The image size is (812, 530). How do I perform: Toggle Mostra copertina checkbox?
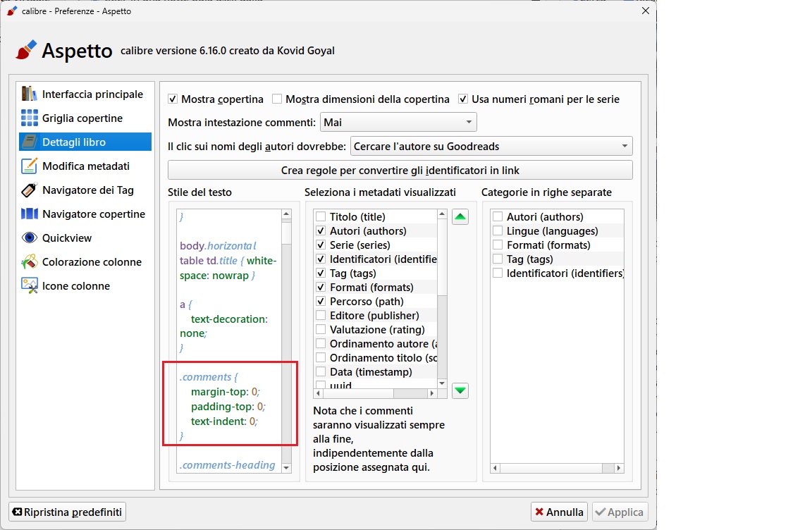(x=173, y=99)
